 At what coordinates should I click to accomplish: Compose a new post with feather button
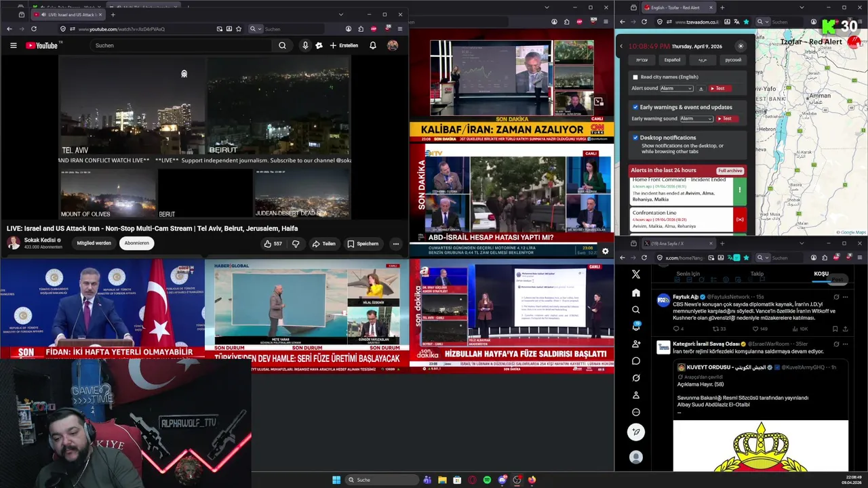click(x=635, y=431)
